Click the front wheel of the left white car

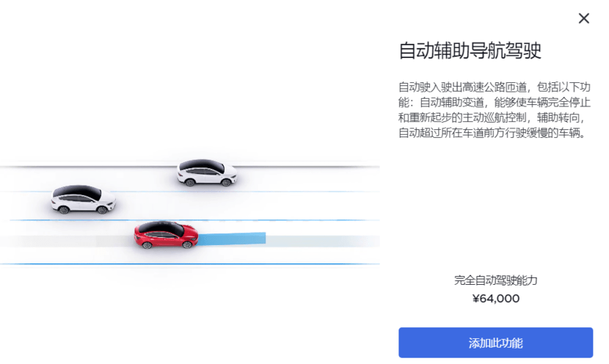[103, 208]
